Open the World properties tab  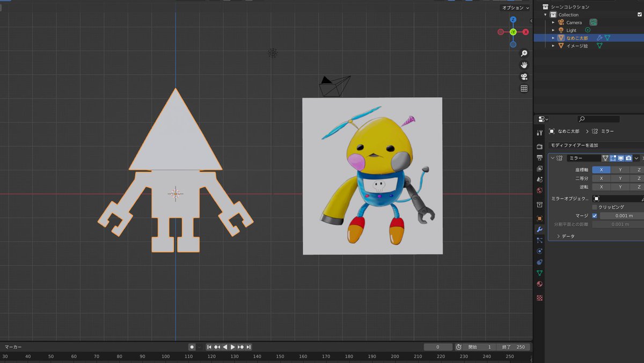click(x=540, y=190)
